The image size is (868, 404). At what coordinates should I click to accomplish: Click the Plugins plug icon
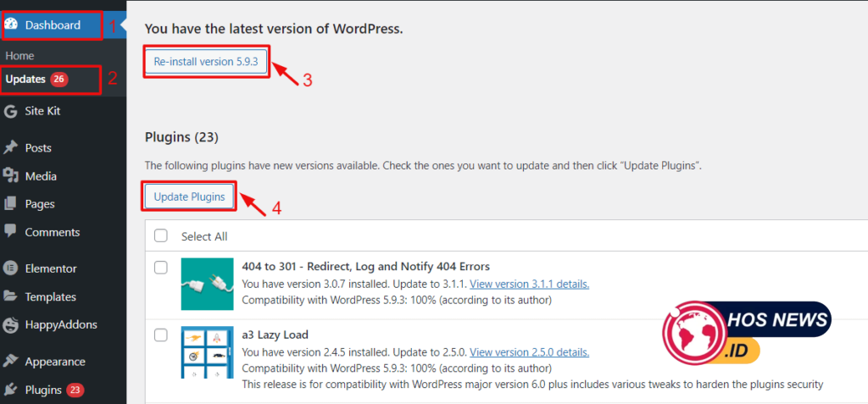(11, 390)
